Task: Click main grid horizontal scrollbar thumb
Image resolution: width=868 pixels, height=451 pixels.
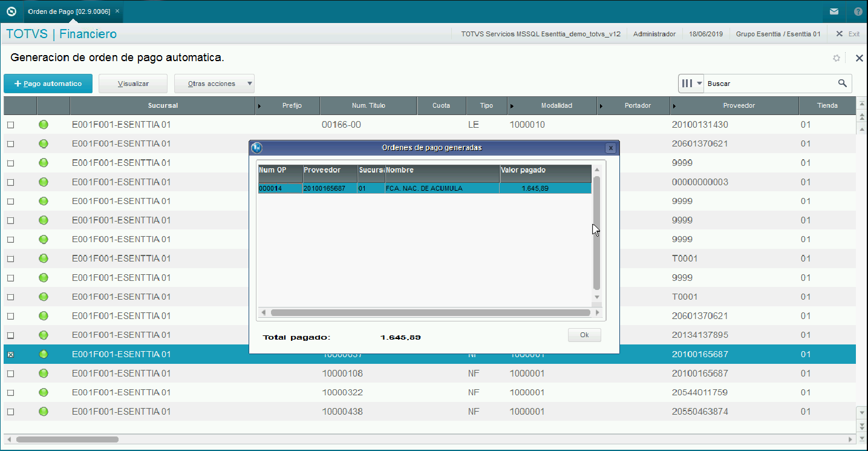Action: pyautogui.click(x=67, y=439)
